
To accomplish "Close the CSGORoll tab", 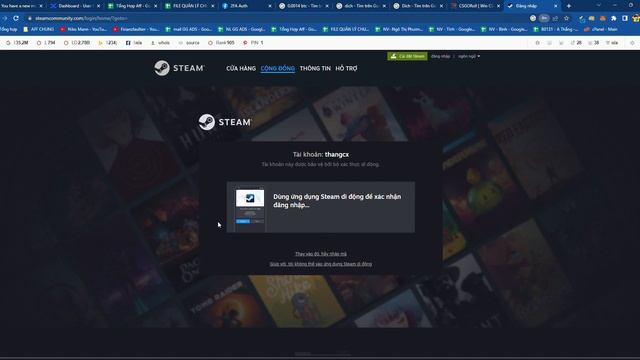I will click(498, 6).
